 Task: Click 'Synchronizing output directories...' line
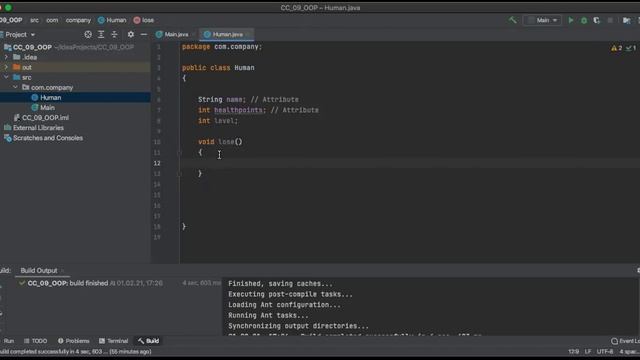(298, 326)
